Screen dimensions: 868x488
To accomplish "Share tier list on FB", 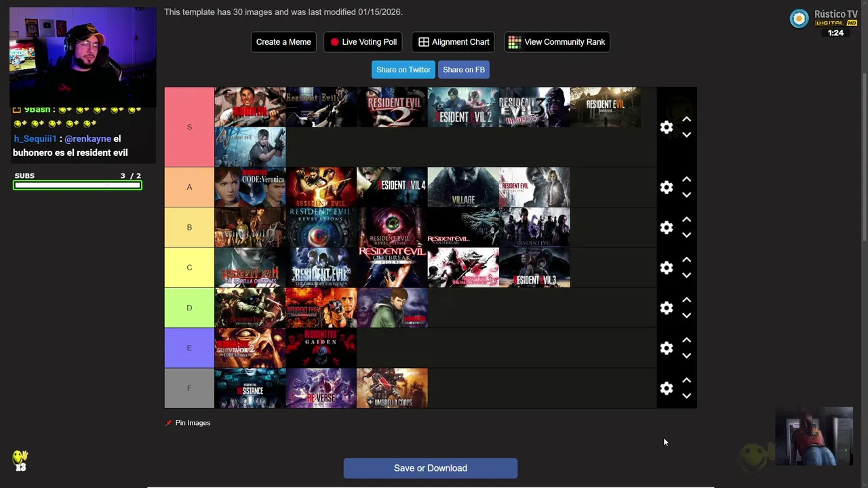I will [x=464, y=70].
